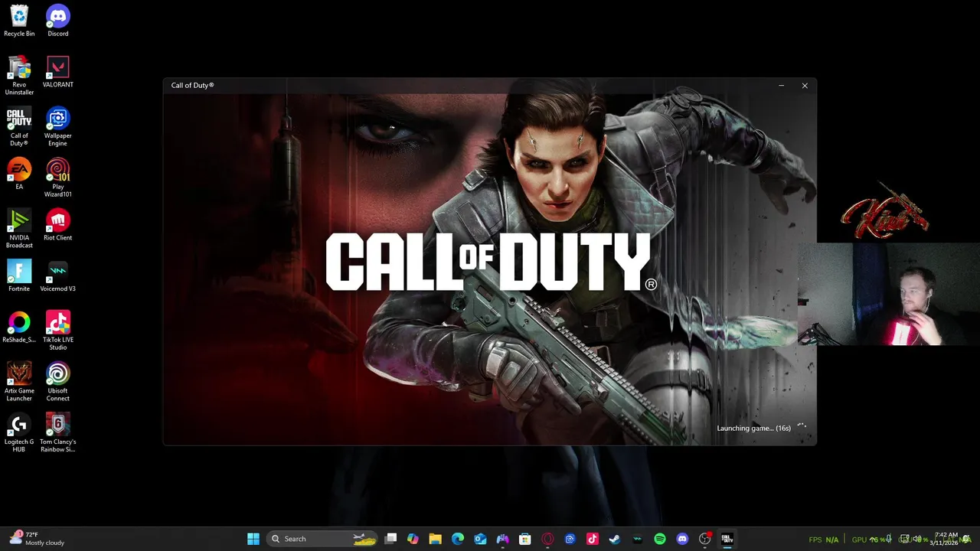Select the Ubisoft Connect desktop icon

pyautogui.click(x=58, y=381)
